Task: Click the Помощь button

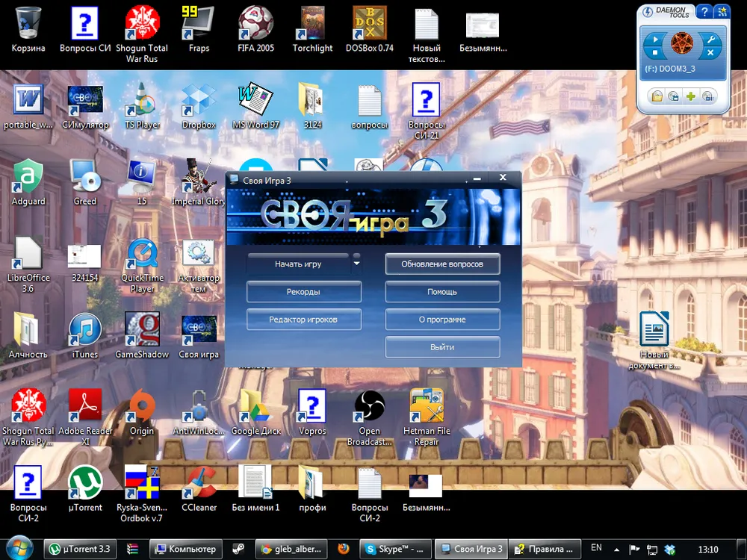Action: point(442,292)
